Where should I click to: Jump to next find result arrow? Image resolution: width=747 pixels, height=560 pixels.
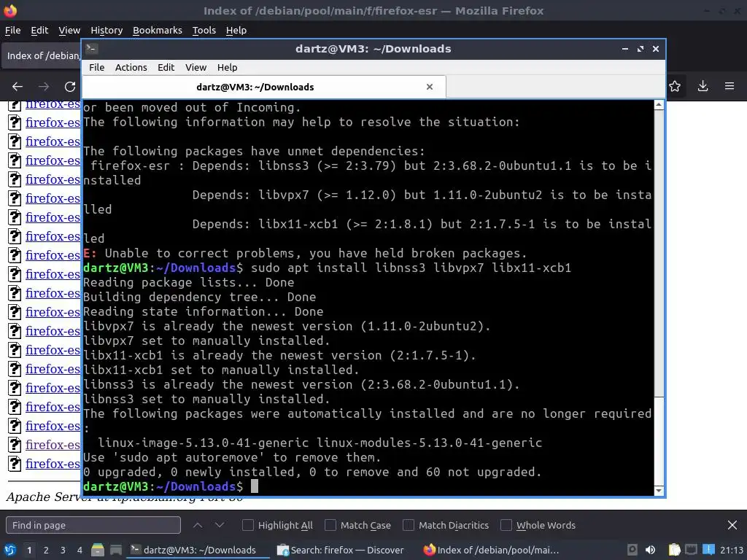[220, 525]
